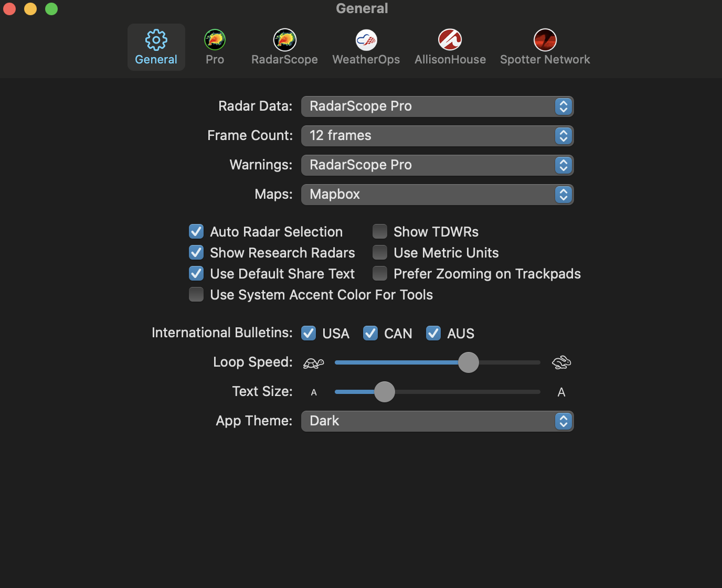Image resolution: width=722 pixels, height=588 pixels.
Task: Enable Use Metric Units
Action: tap(379, 252)
